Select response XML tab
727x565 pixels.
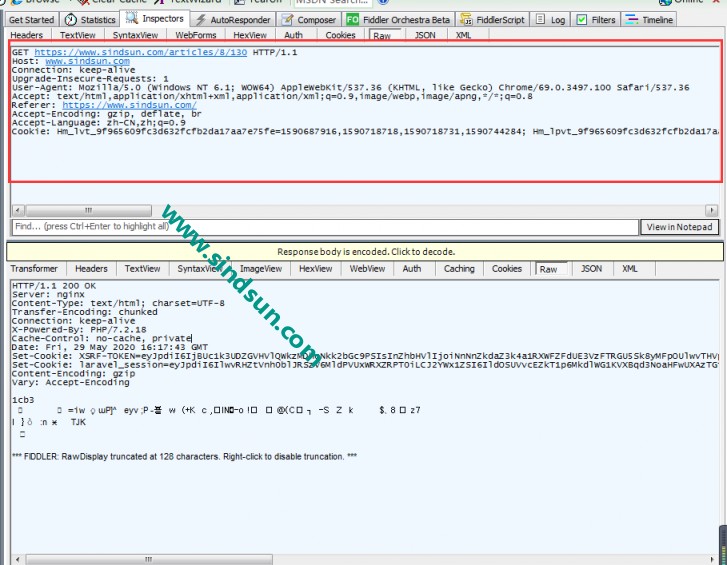(630, 269)
